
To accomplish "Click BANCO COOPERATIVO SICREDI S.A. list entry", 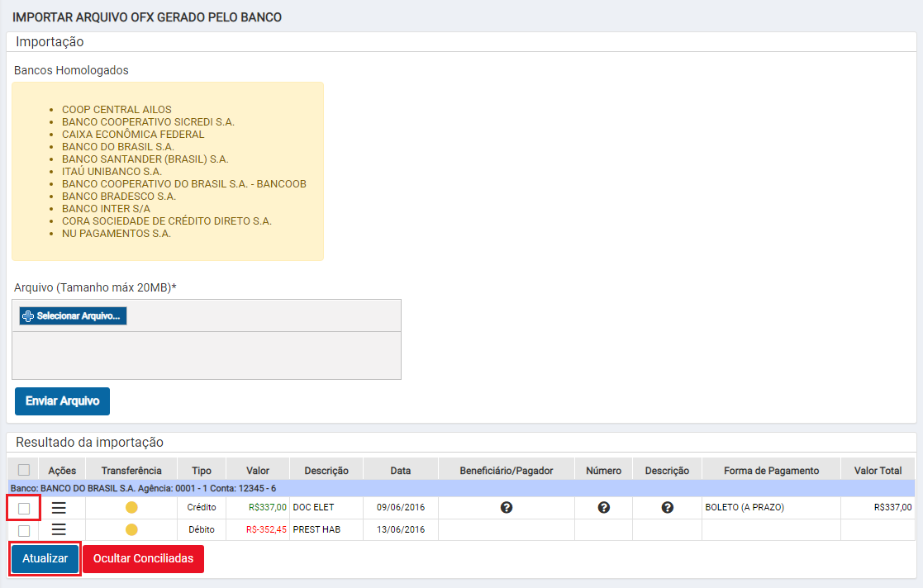I will (x=148, y=122).
